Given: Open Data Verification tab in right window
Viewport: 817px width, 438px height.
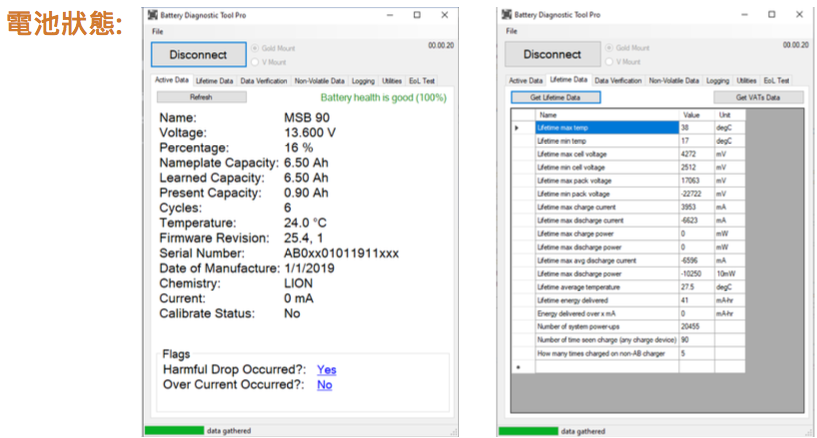Looking at the screenshot, I should [618, 81].
